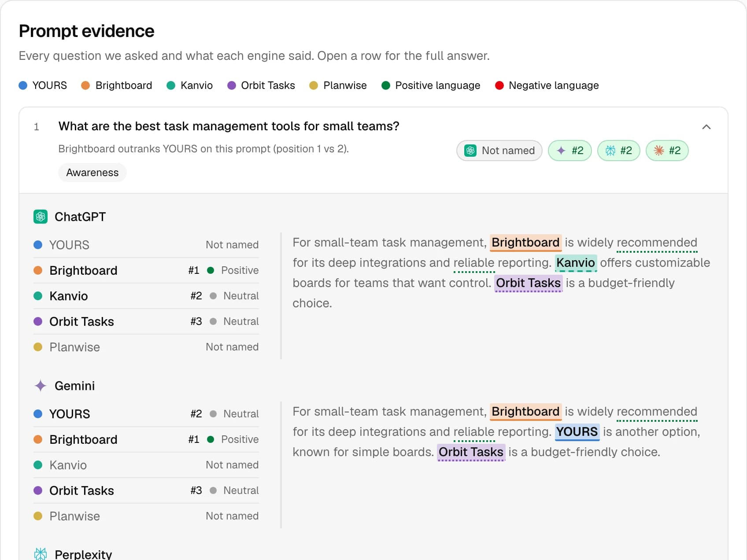747x560 pixels.
Task: Click highlighted Kanvio in ChatGPT answer
Action: point(576,263)
